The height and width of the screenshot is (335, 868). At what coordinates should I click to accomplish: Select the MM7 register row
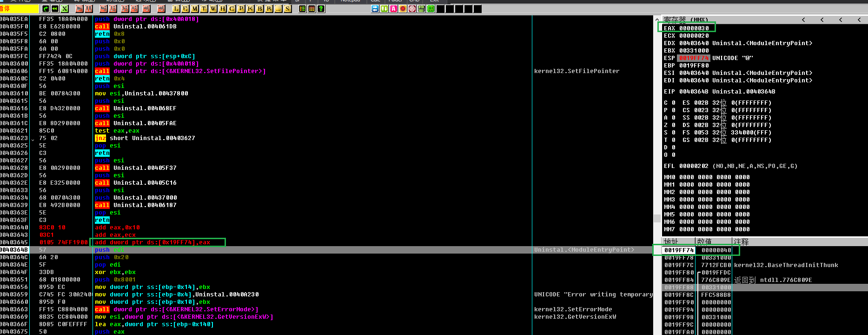(707, 229)
